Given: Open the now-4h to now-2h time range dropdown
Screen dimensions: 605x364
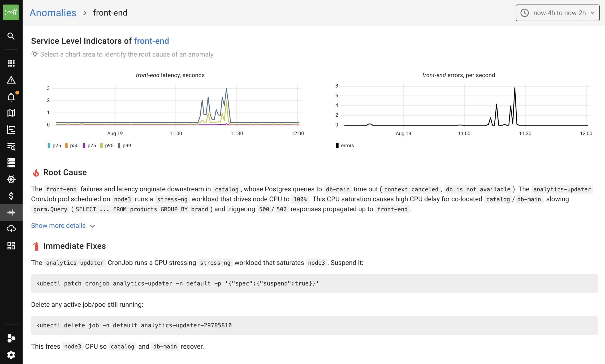Looking at the screenshot, I should click(557, 13).
